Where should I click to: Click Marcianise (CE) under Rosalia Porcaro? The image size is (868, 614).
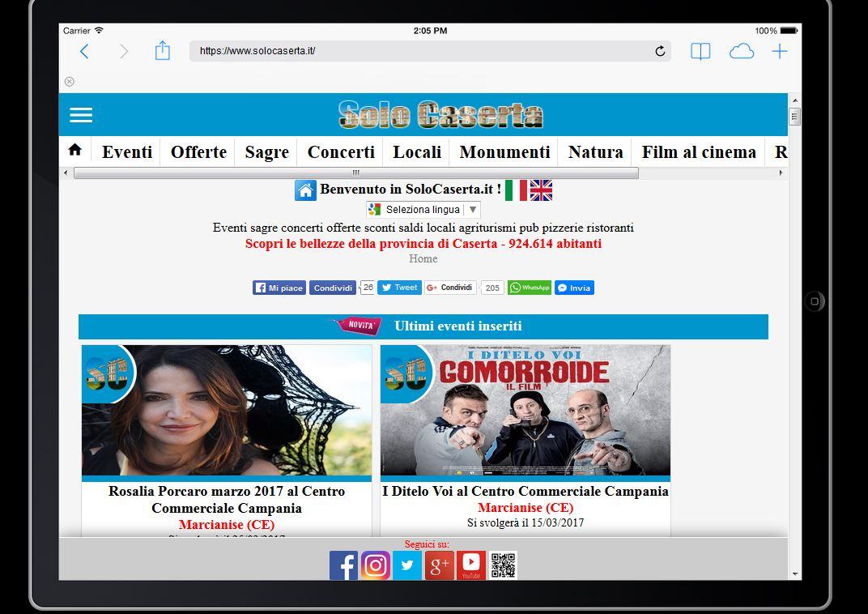pos(227,524)
